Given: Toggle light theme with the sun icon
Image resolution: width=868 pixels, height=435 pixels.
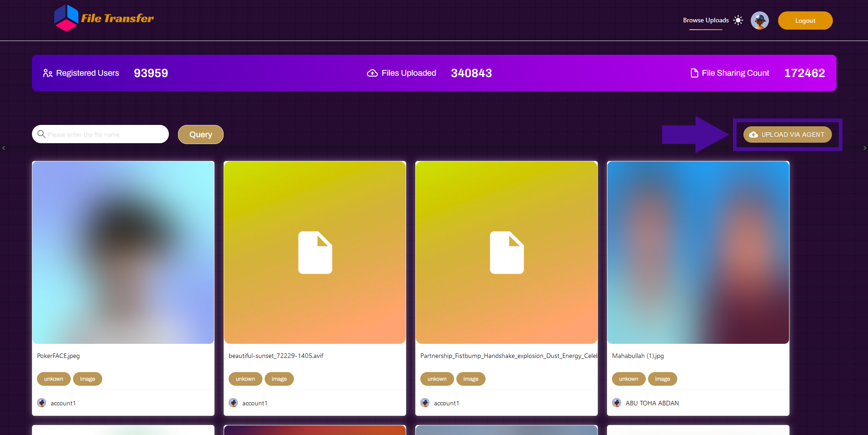Looking at the screenshot, I should click(738, 20).
